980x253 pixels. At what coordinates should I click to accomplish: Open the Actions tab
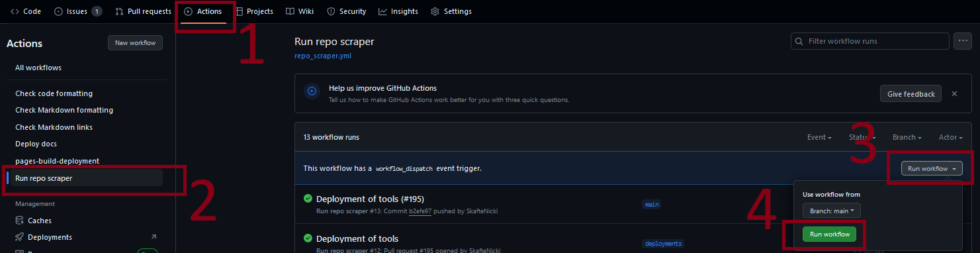(x=202, y=11)
